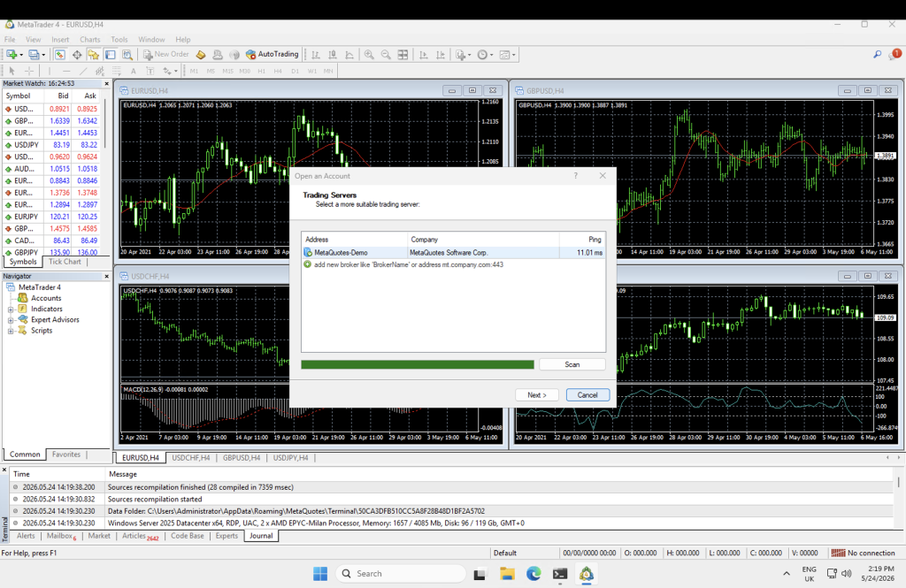906x588 pixels.
Task: Open the Insert menu
Action: pyautogui.click(x=60, y=39)
